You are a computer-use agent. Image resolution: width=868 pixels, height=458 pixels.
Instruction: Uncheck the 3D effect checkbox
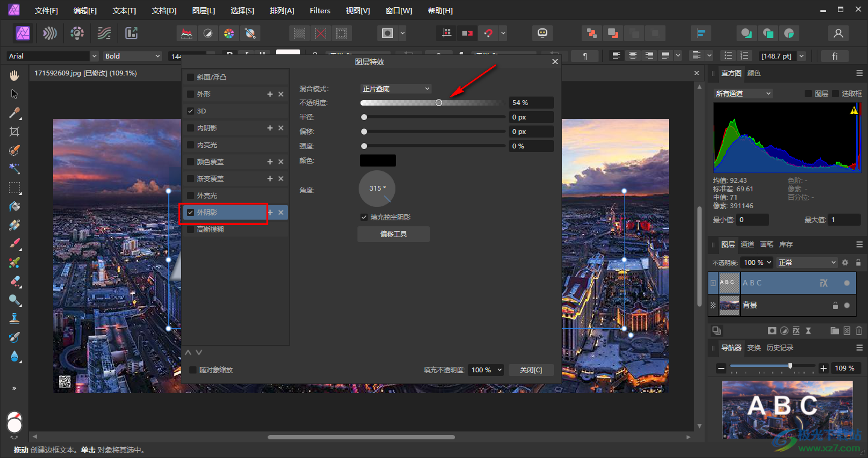click(x=190, y=111)
